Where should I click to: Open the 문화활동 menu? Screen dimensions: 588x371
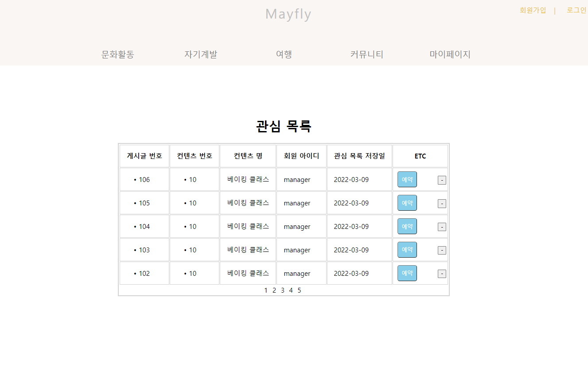pyautogui.click(x=117, y=54)
